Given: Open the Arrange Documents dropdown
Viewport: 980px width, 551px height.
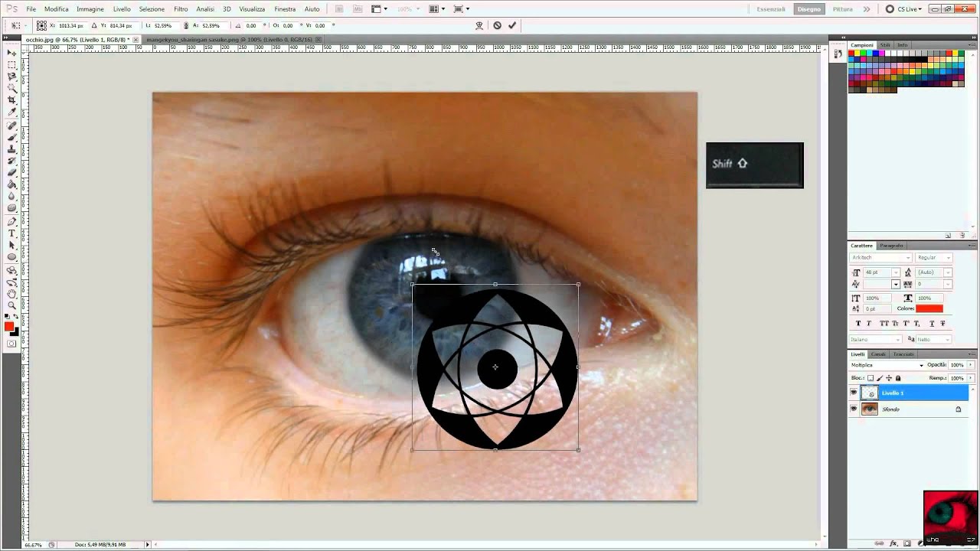Looking at the screenshot, I should [x=437, y=9].
